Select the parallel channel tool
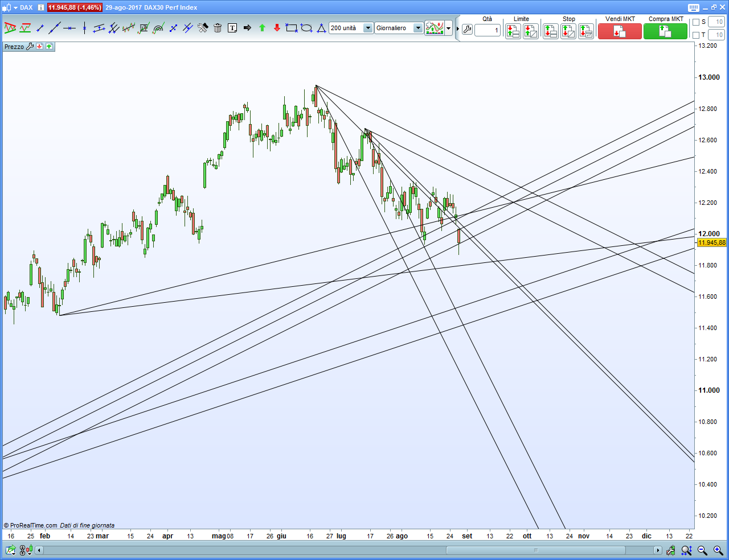The height and width of the screenshot is (560, 729). [x=99, y=28]
